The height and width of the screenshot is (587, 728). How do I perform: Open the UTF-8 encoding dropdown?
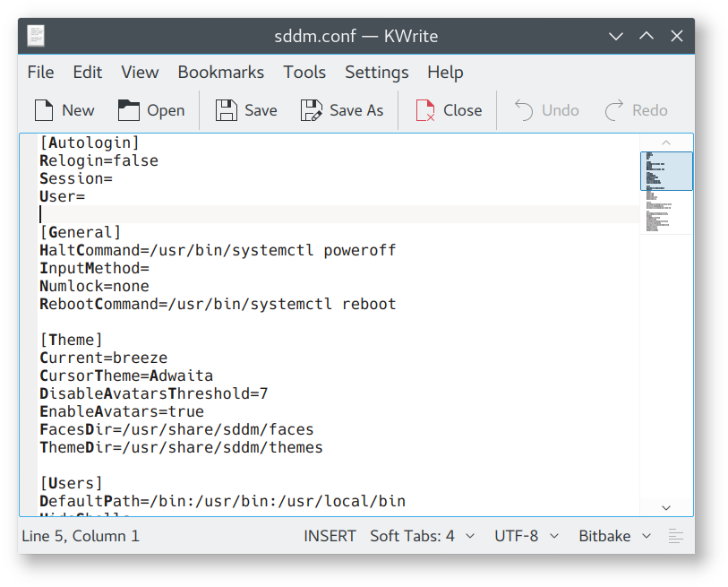coord(527,536)
